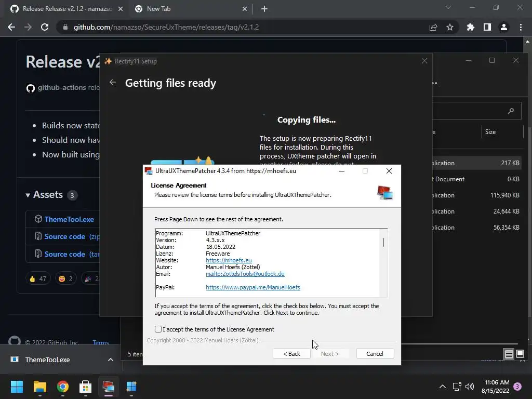Click the github-actions avatar icon

(31, 88)
